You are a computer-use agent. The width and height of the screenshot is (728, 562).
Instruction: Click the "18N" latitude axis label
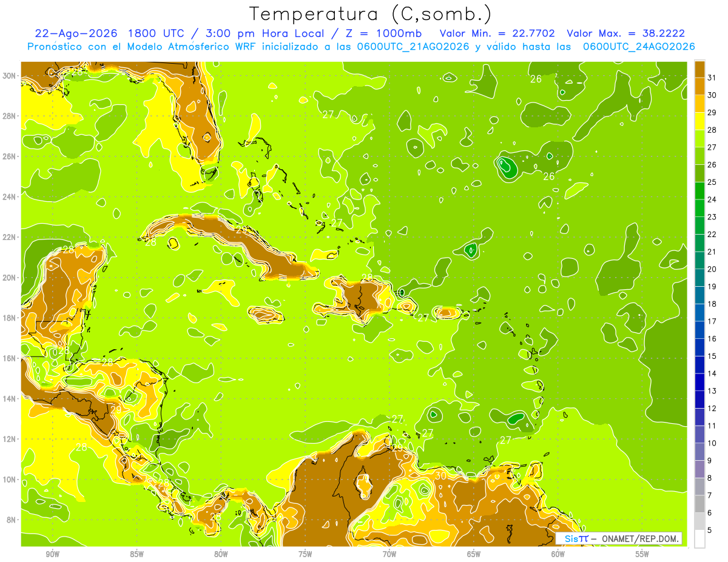pyautogui.click(x=10, y=318)
